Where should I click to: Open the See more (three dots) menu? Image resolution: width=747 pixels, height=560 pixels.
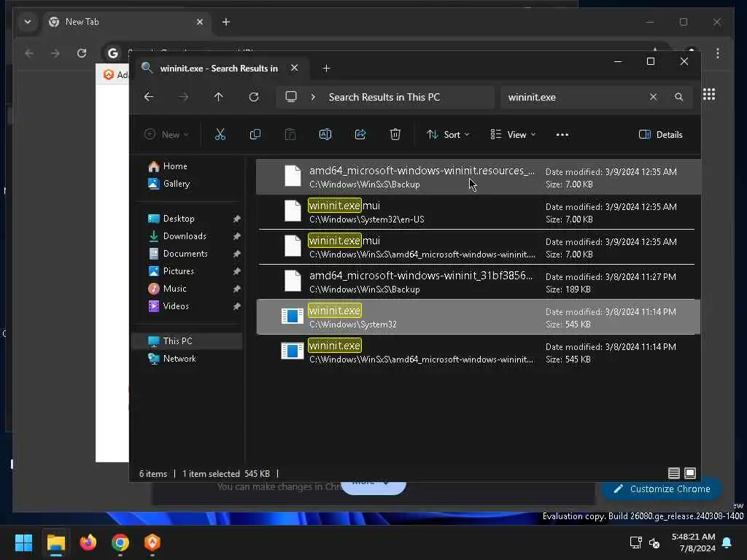point(562,135)
